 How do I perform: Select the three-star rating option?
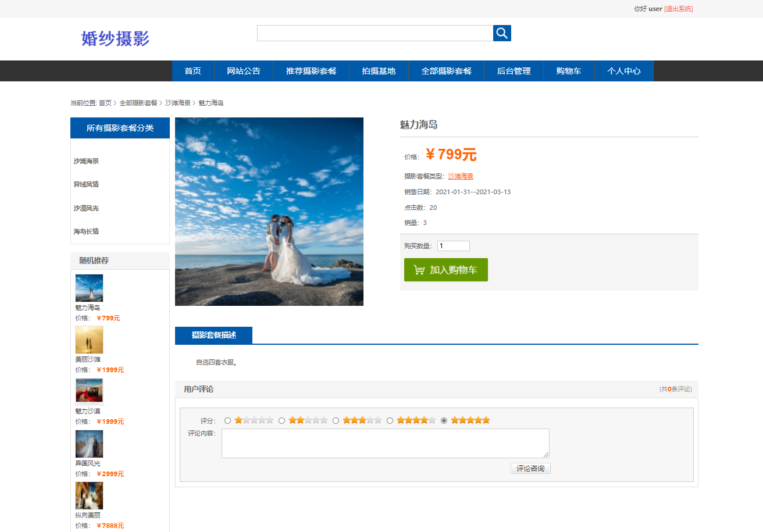tap(336, 420)
